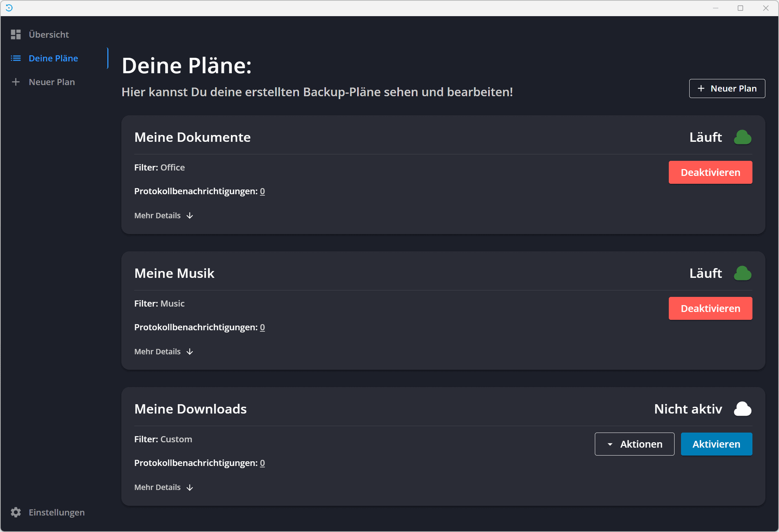Click green cloud status icon of Meine Musik
Viewport: 779px width, 532px height.
[x=742, y=274]
